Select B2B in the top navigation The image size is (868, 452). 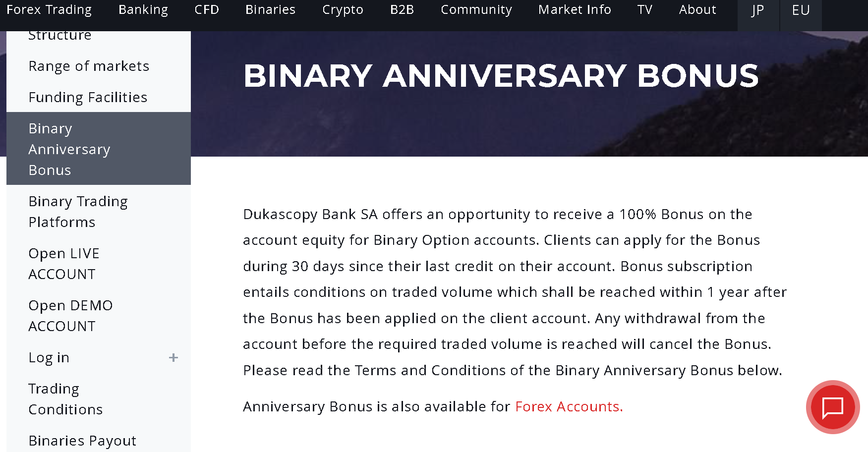pyautogui.click(x=402, y=10)
